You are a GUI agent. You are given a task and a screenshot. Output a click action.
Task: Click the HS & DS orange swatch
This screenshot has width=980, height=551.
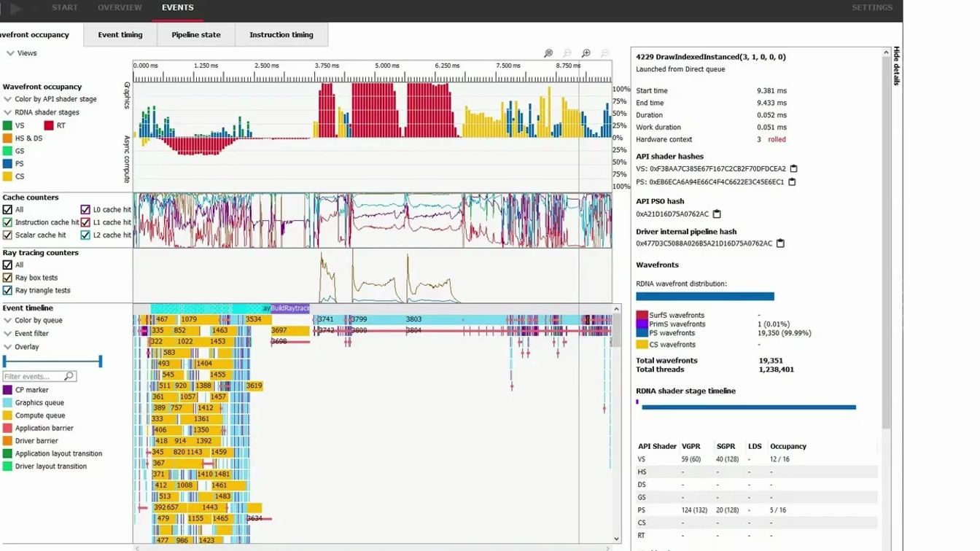tap(7, 138)
